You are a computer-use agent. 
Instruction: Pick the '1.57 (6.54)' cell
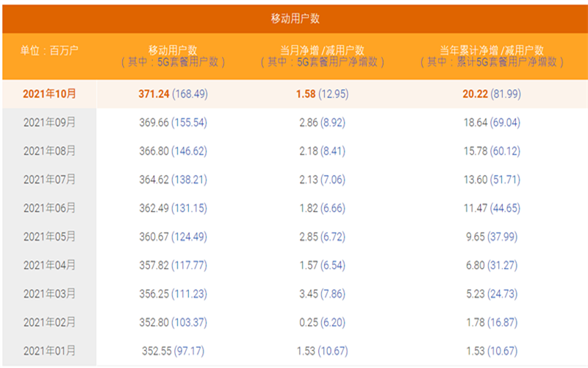tap(323, 265)
